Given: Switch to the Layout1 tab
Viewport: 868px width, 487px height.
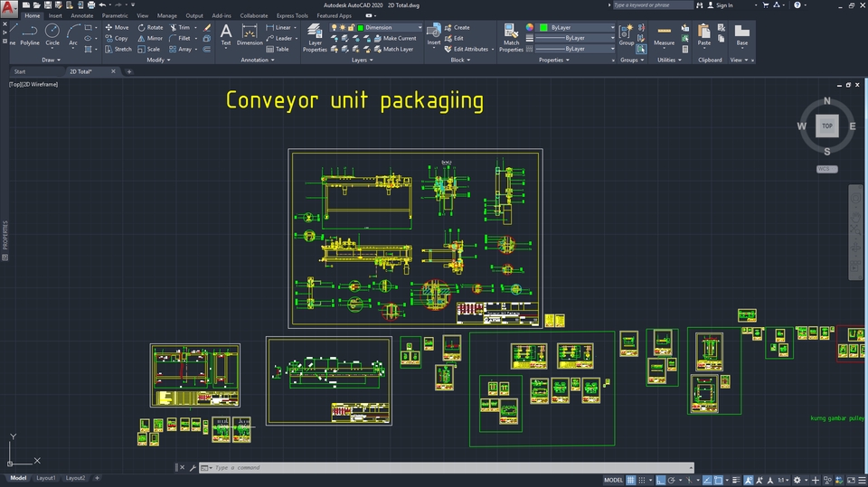Looking at the screenshot, I should point(46,478).
